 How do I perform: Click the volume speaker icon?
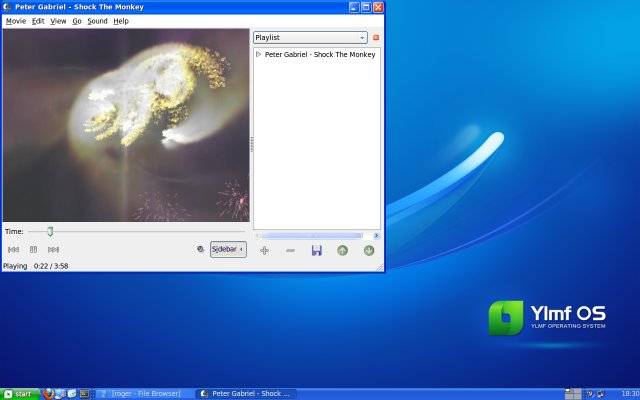200,250
